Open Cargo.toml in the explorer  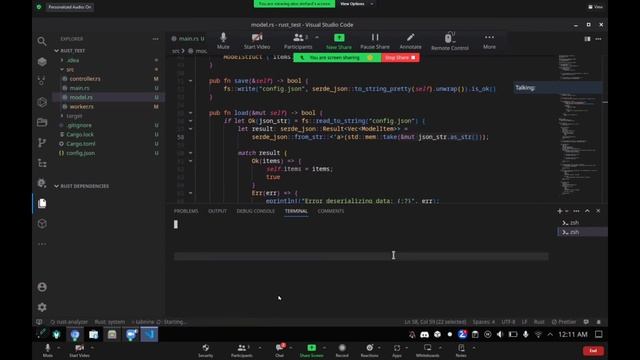[x=80, y=144]
